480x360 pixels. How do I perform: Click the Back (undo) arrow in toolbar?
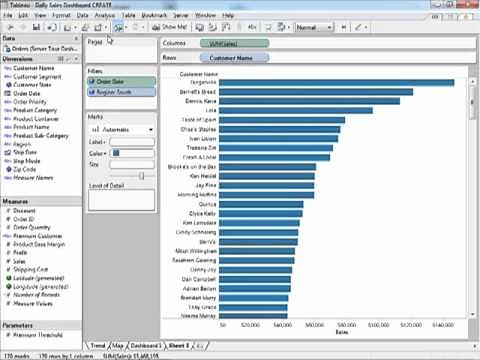coord(11,27)
